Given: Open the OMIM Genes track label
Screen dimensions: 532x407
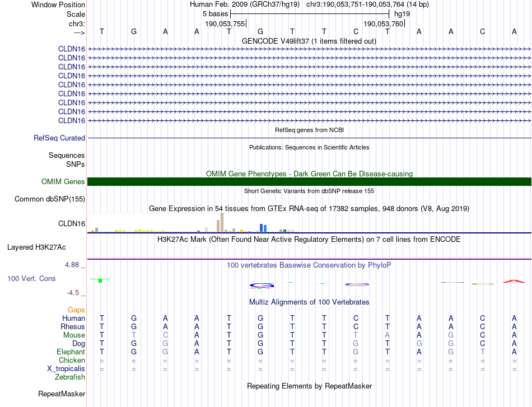Looking at the screenshot, I should tap(63, 181).
